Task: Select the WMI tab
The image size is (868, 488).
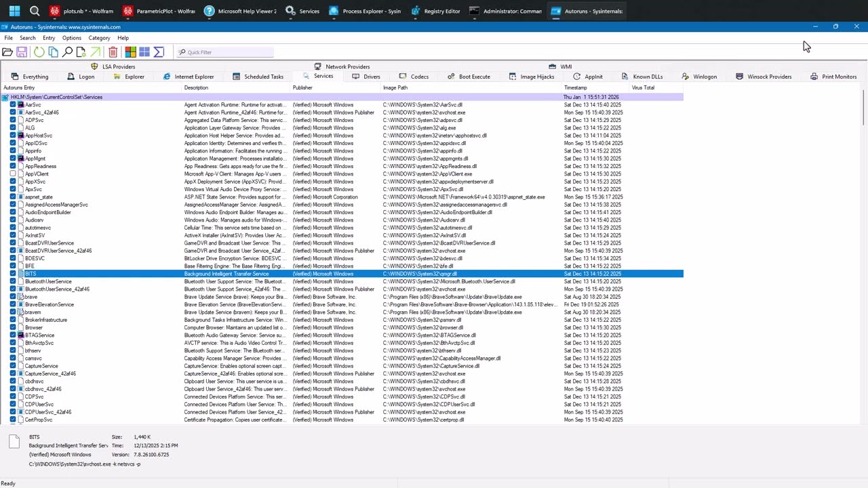Action: (560, 66)
